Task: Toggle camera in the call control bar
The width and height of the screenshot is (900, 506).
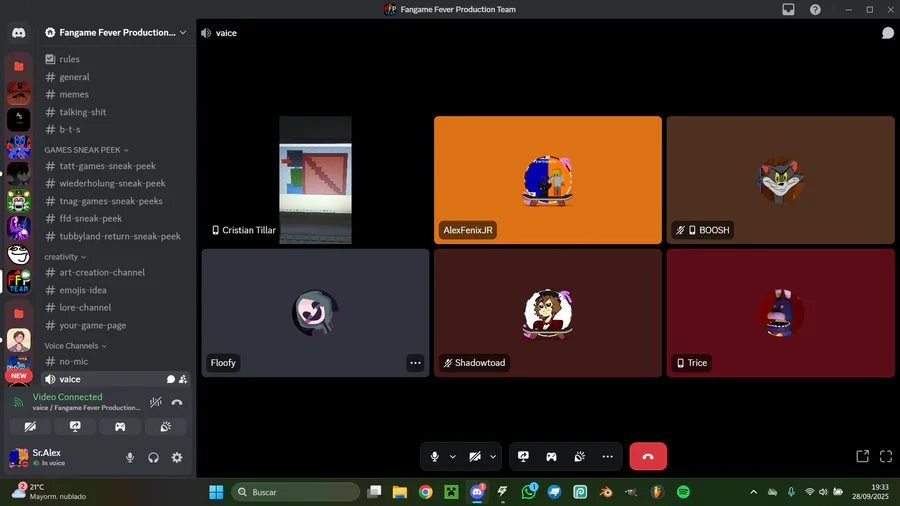Action: click(x=475, y=457)
